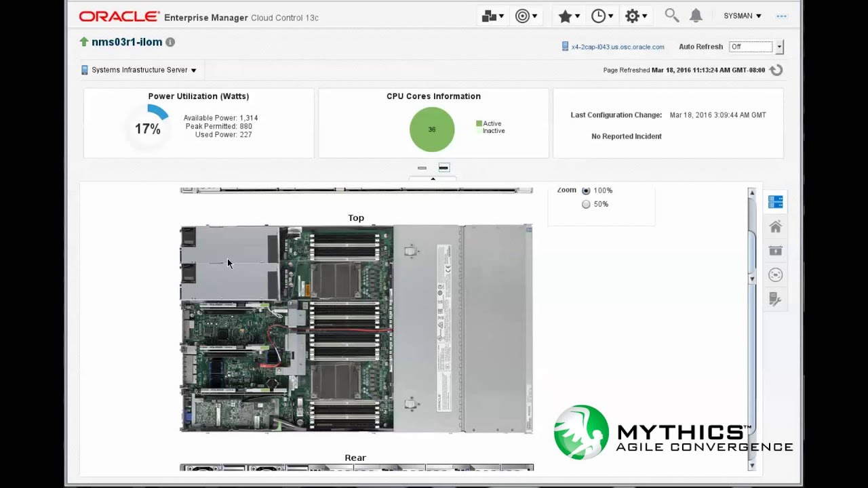
Task: Click the Rear view server image
Action: (356, 468)
